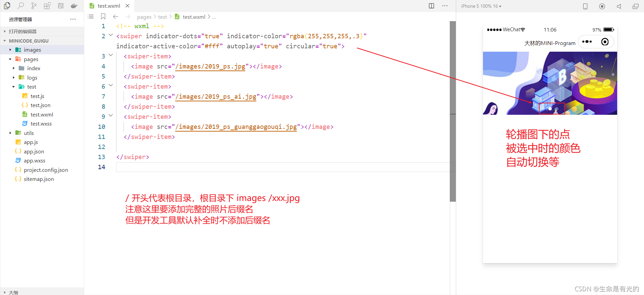Split the editor with split icon
The height and width of the screenshot is (295, 644).
[x=432, y=6]
